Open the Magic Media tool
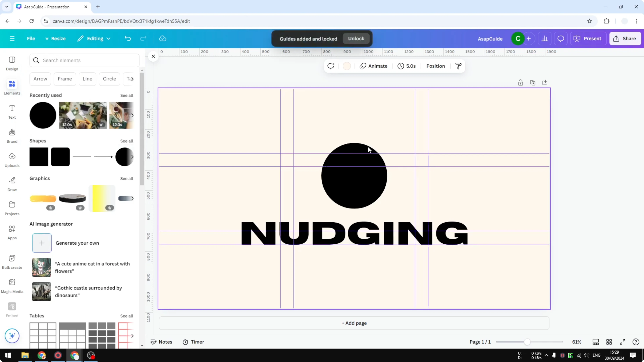Viewport: 644px width, 362px height. (x=12, y=286)
